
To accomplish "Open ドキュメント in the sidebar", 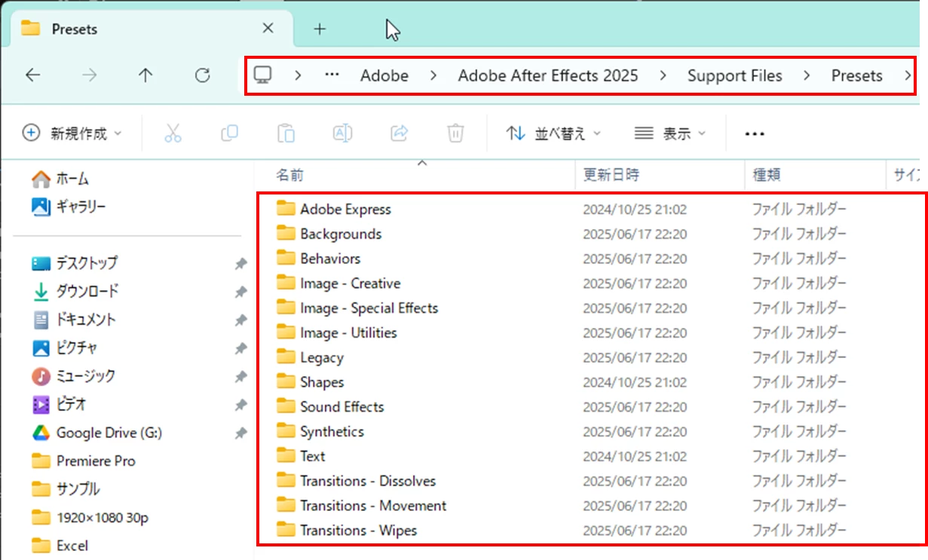I will 74,320.
